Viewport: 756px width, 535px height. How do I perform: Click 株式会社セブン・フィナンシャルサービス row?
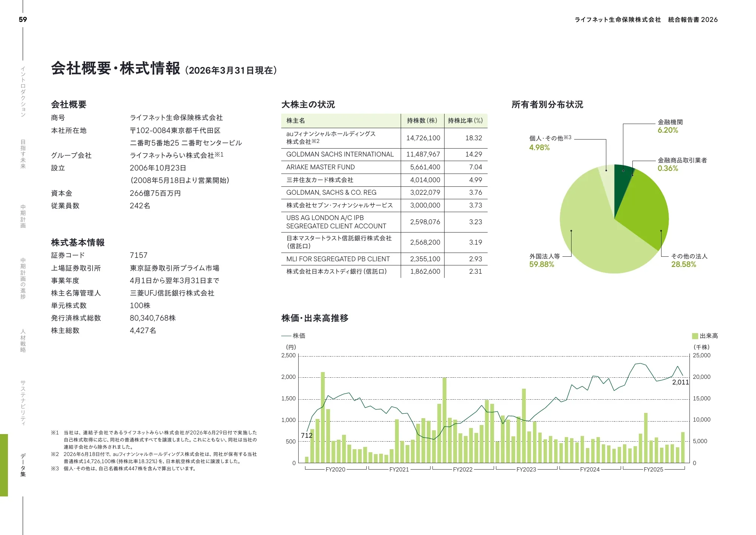pos(384,205)
